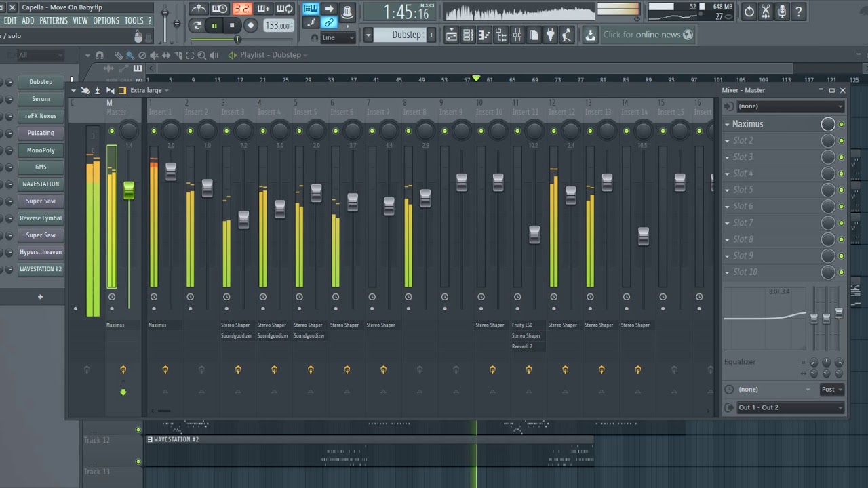Click the online news button

648,35
